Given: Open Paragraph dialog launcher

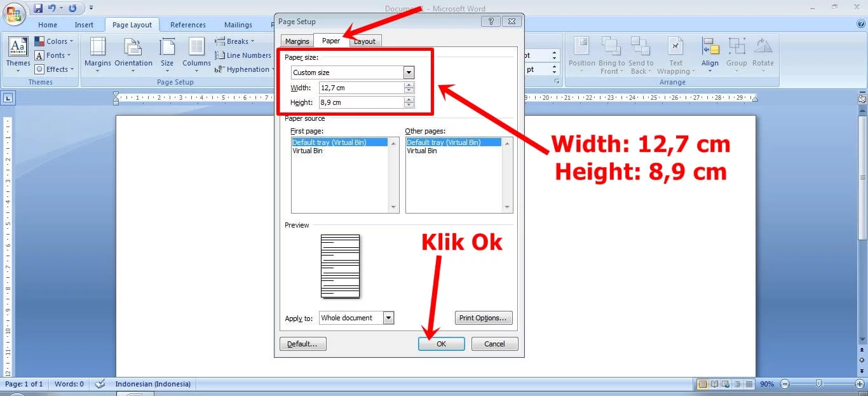Looking at the screenshot, I should point(557,82).
